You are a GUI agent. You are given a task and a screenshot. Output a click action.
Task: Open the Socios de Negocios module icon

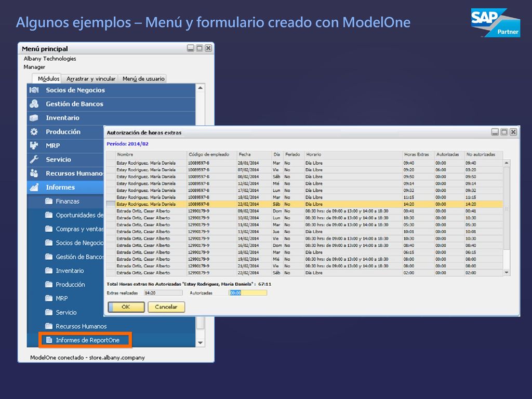(x=34, y=90)
